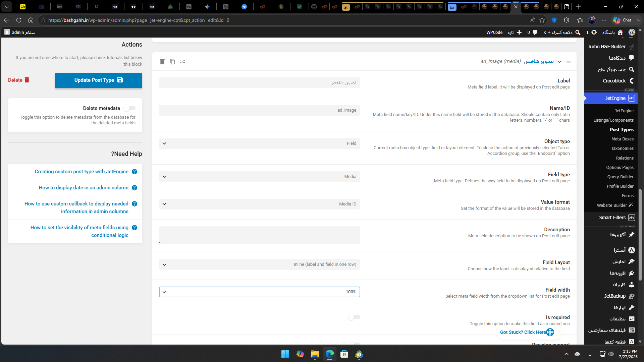
Task: Open Listings/Components submenu
Action: coord(613,120)
